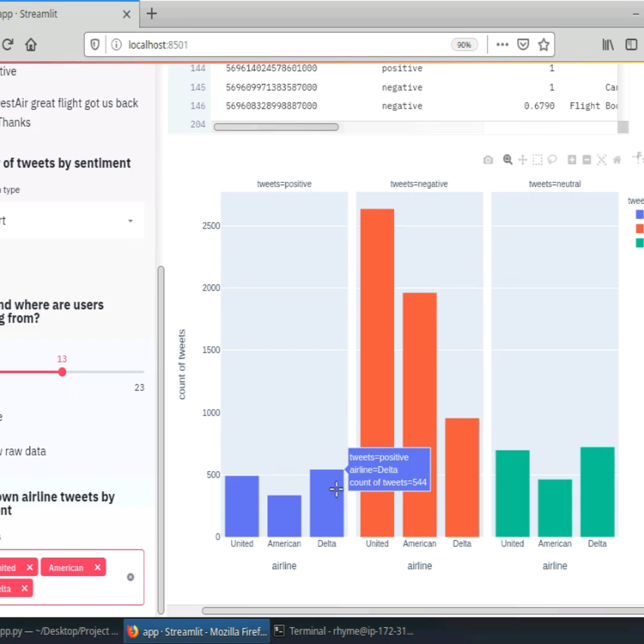Click the Autoscale icon in the modebar

(602, 159)
